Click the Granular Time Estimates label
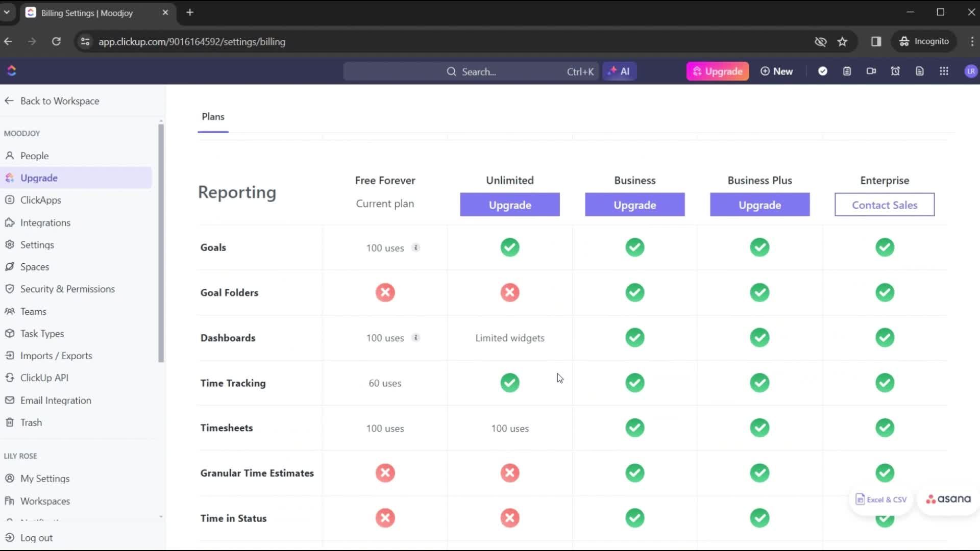This screenshot has height=551, width=980. pyautogui.click(x=257, y=473)
